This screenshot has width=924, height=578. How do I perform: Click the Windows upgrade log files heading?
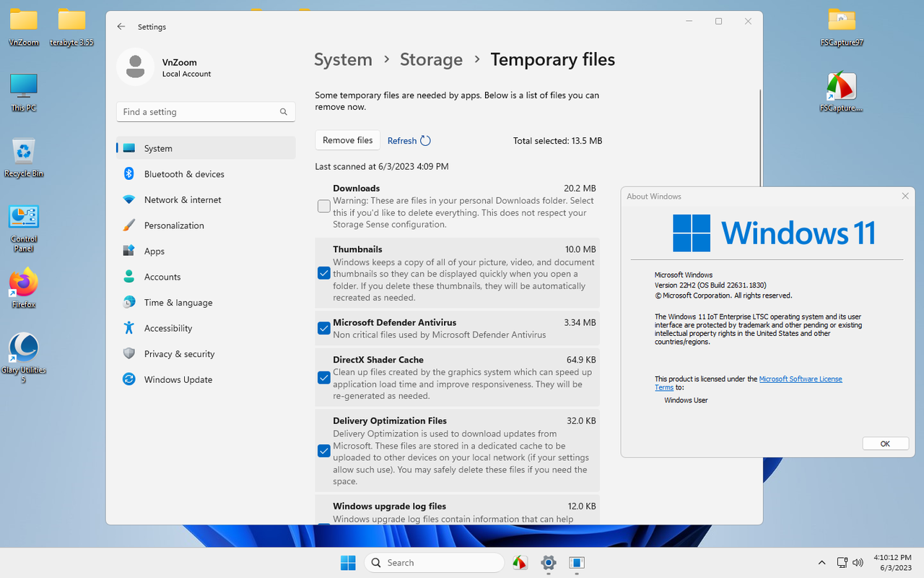point(389,506)
